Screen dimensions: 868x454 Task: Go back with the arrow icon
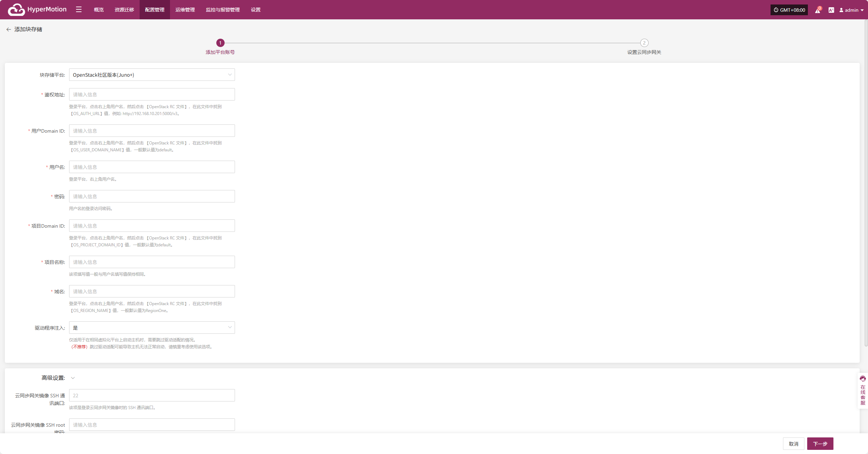(x=9, y=29)
